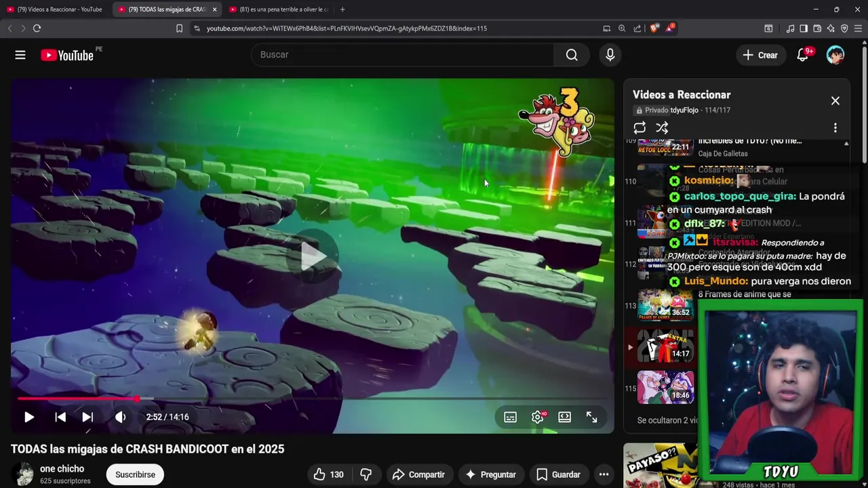Screen dimensions: 868x488
Task: Switch to Videos a Reaccionar browser tab
Action: tap(56, 9)
